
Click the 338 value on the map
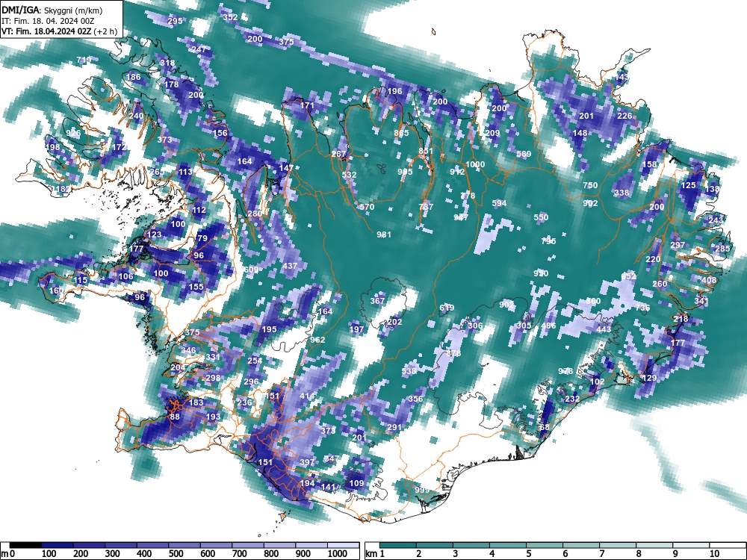pyautogui.click(x=622, y=193)
